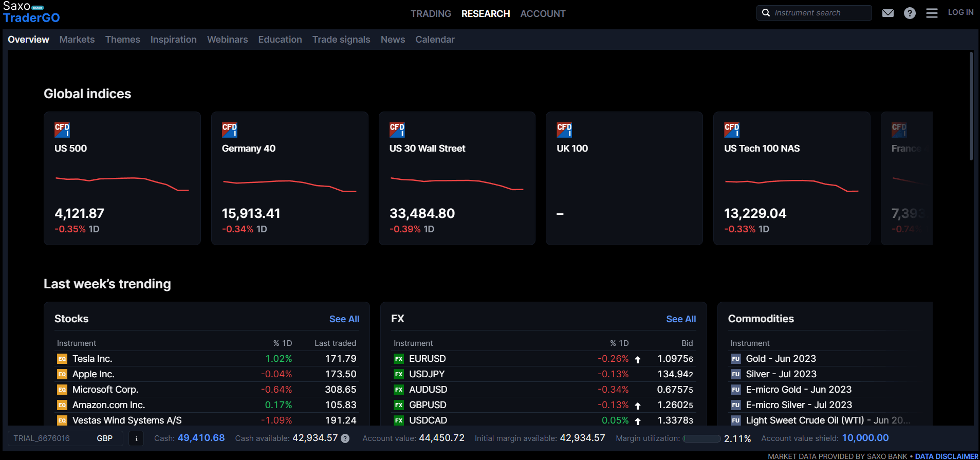
Task: Click See All in Stocks panel
Action: point(344,319)
